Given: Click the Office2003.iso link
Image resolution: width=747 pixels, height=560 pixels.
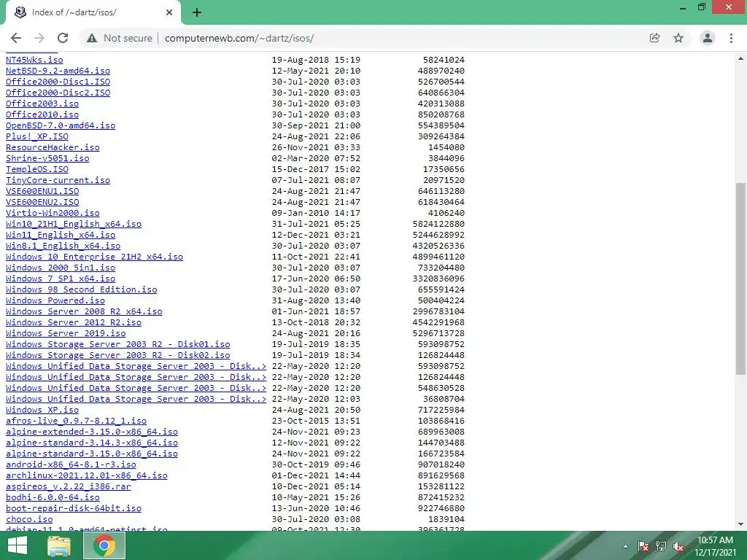Looking at the screenshot, I should click(x=42, y=104).
